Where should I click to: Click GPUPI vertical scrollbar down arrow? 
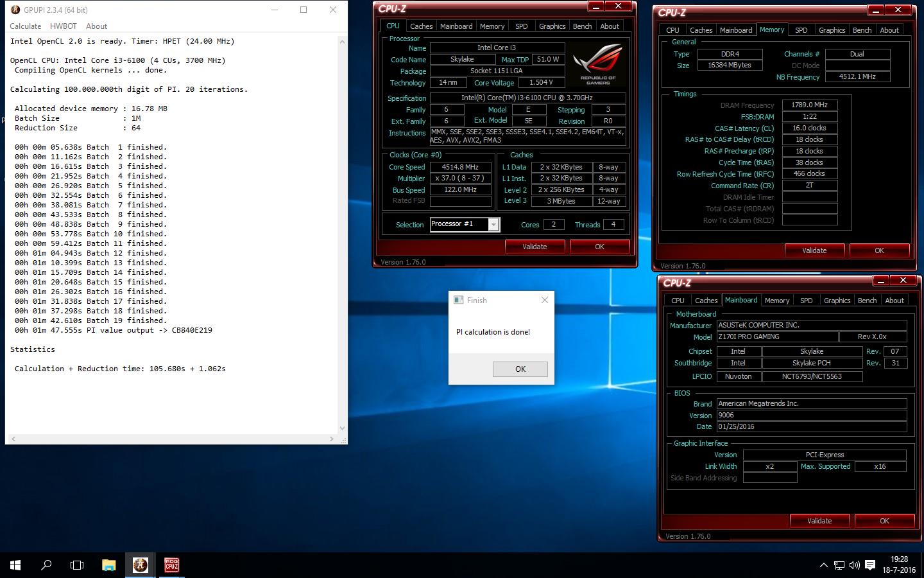pyautogui.click(x=342, y=428)
